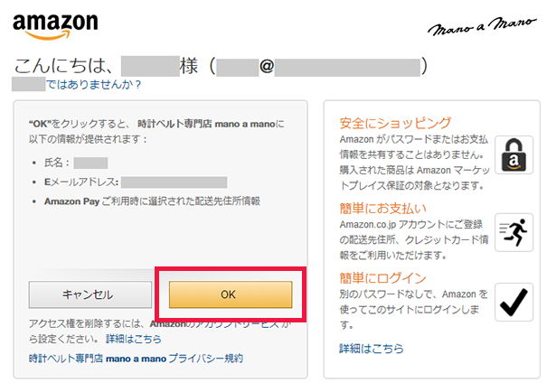Click the こんにちは greeting text
556x392 pixels.
pos(63,66)
